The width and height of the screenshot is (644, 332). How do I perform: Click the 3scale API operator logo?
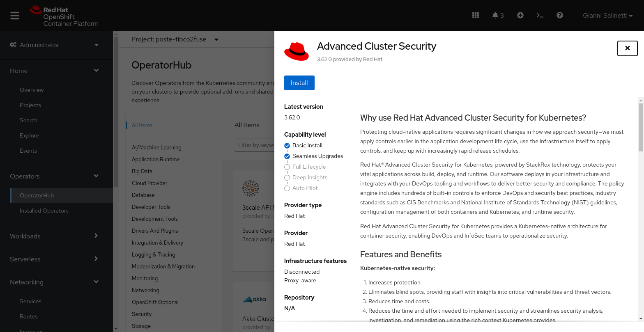(251, 188)
